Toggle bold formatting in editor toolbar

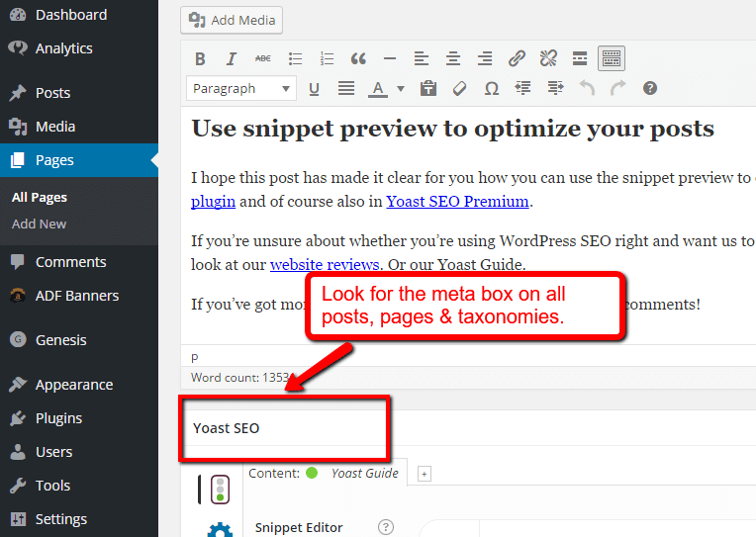click(200, 58)
